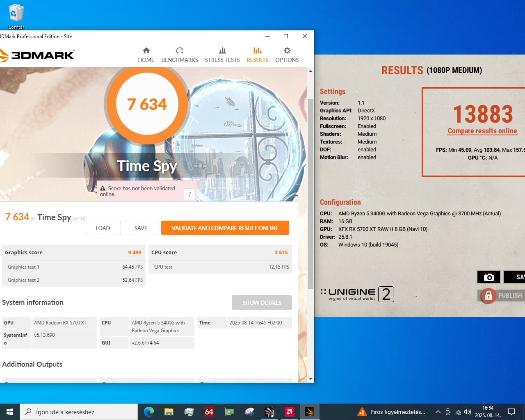Click the volume speaker tray icon

click(x=468, y=412)
